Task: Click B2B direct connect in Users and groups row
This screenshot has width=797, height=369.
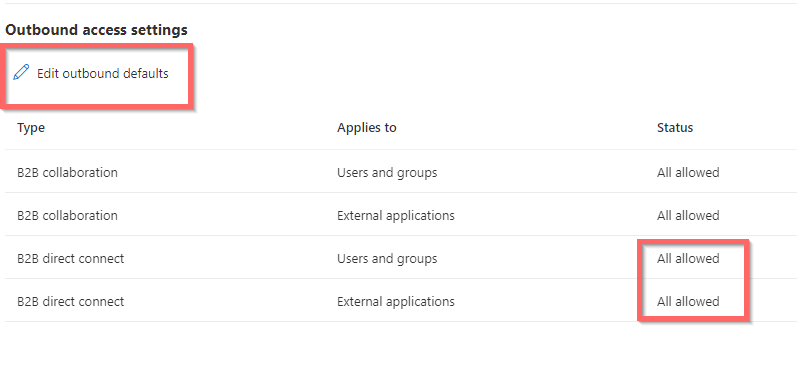Action: [70, 259]
